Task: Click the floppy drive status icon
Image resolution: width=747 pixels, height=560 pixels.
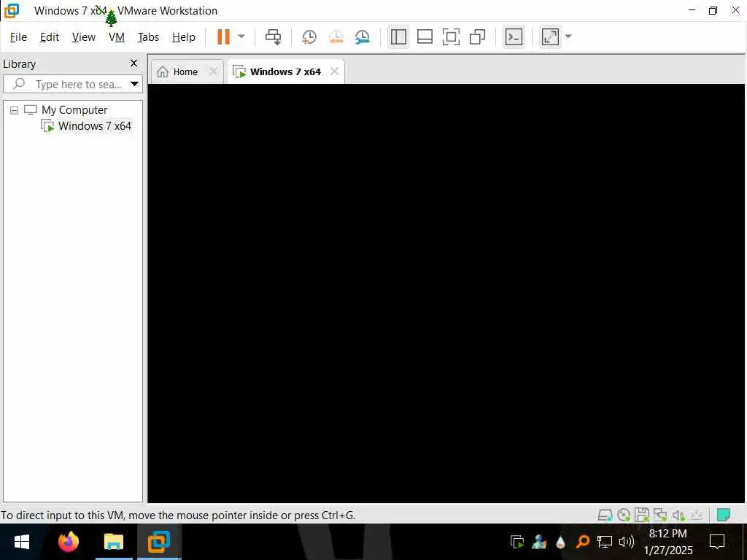Action: pos(642,515)
